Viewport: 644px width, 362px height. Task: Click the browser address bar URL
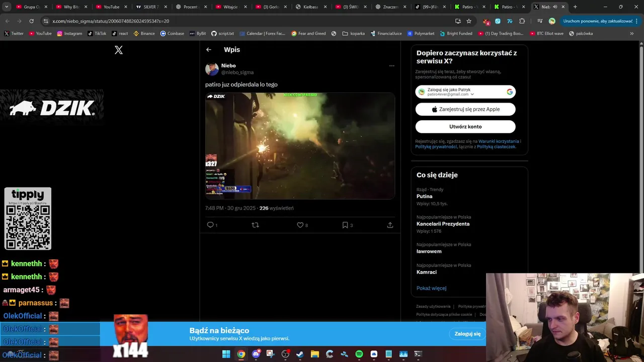click(111, 21)
